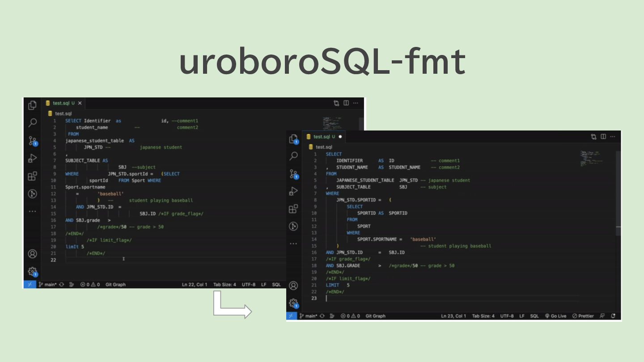Click SQL language mode in left window

(x=276, y=284)
